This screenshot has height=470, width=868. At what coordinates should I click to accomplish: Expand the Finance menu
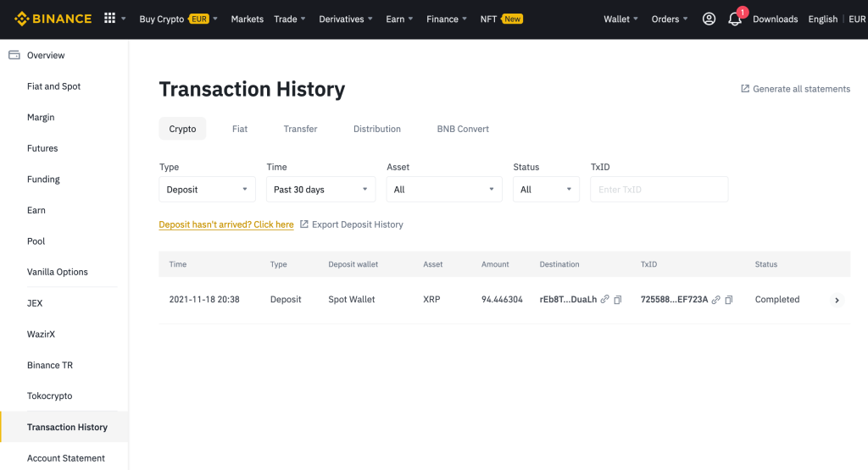pos(446,19)
